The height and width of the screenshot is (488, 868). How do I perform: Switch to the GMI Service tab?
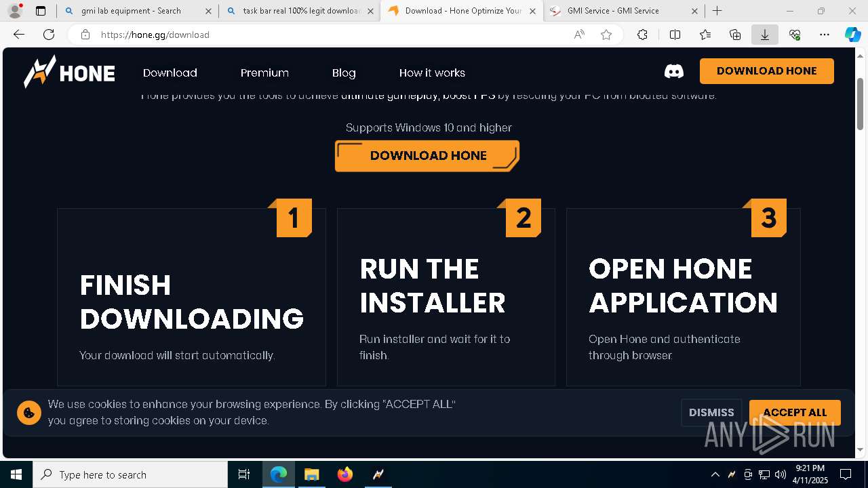click(x=624, y=11)
